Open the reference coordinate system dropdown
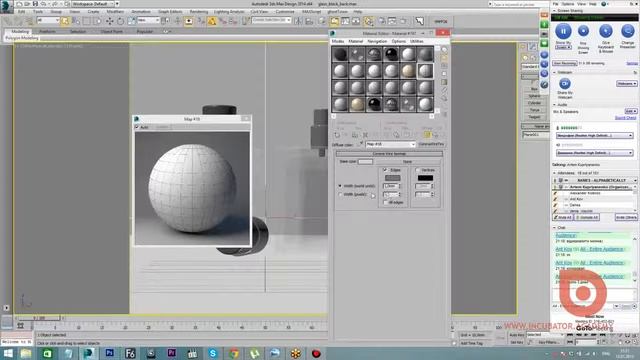The image size is (640, 360). click(148, 20)
